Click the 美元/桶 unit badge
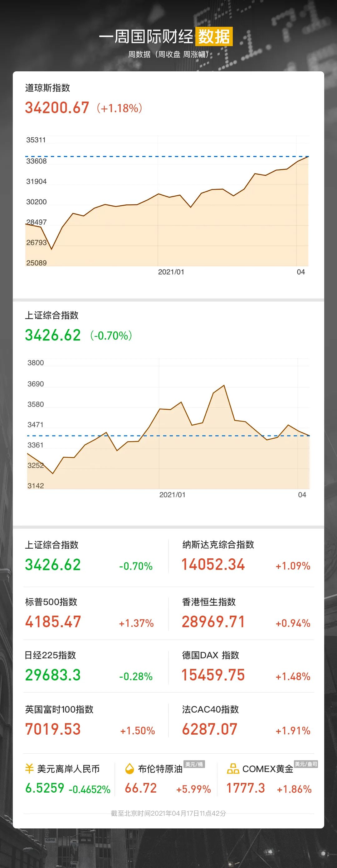This screenshot has height=868, width=337. (194, 764)
